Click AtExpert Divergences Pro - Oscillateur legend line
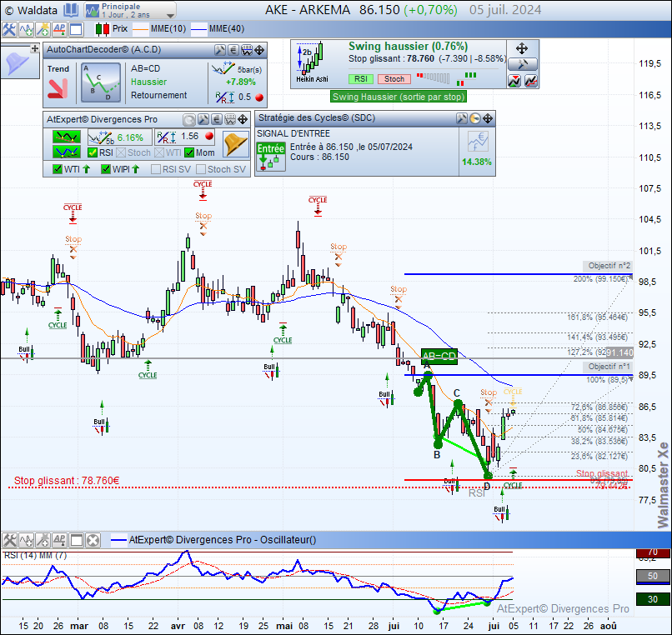Viewport: 672px width, 635px height. coord(213,540)
